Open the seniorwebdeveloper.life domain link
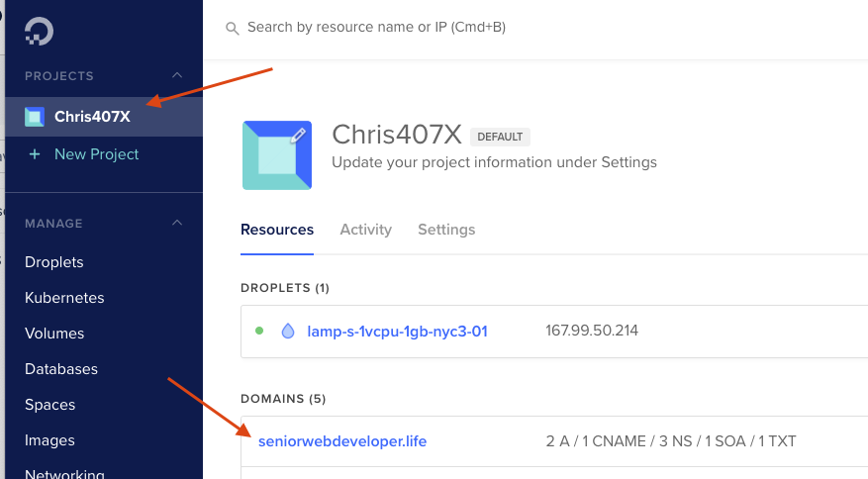The width and height of the screenshot is (868, 479). pyautogui.click(x=342, y=441)
